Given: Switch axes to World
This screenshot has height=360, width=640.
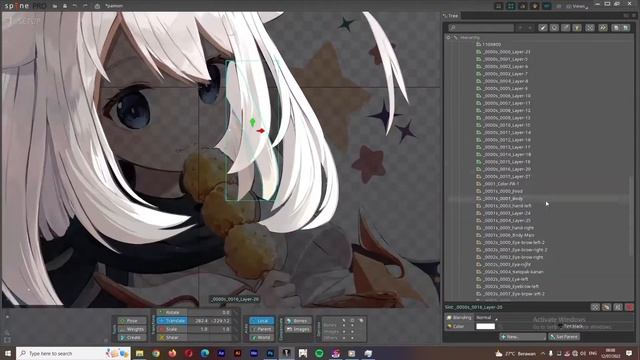Looking at the screenshot, I should (x=262, y=338).
